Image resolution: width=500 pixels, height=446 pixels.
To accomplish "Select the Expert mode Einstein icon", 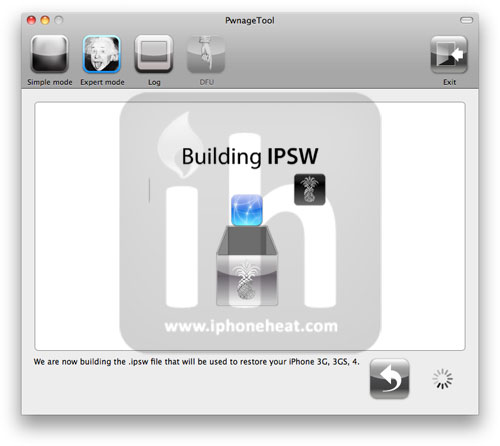I will coord(101,54).
